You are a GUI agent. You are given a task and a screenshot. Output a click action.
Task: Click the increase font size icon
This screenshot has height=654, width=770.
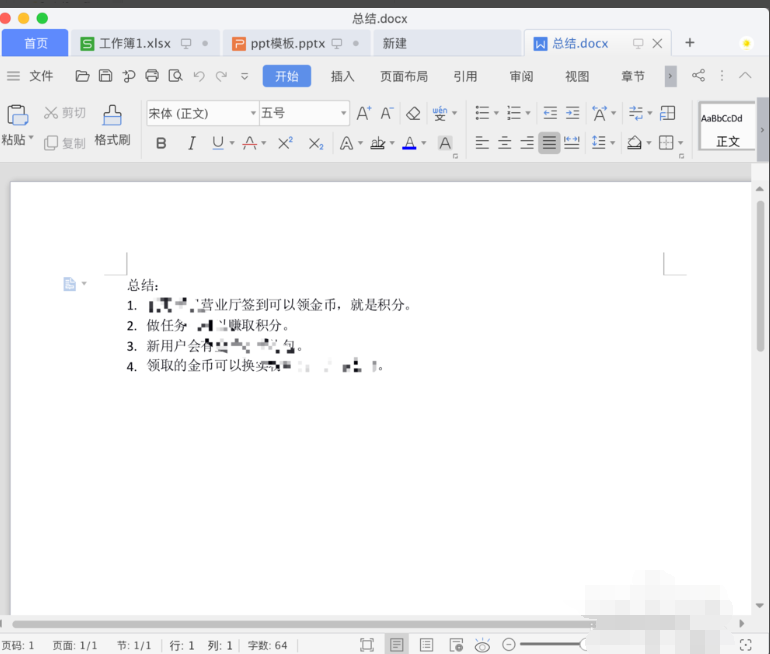(x=364, y=113)
